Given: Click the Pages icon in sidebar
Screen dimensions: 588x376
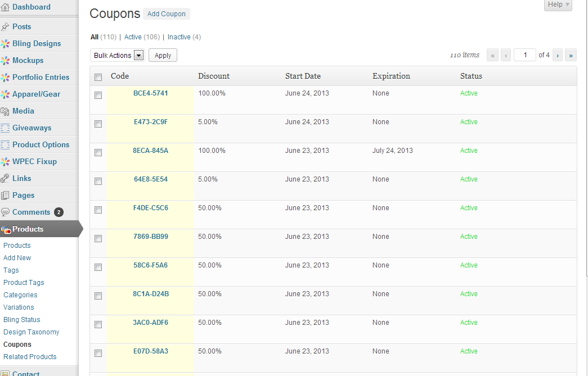Looking at the screenshot, I should tap(6, 195).
